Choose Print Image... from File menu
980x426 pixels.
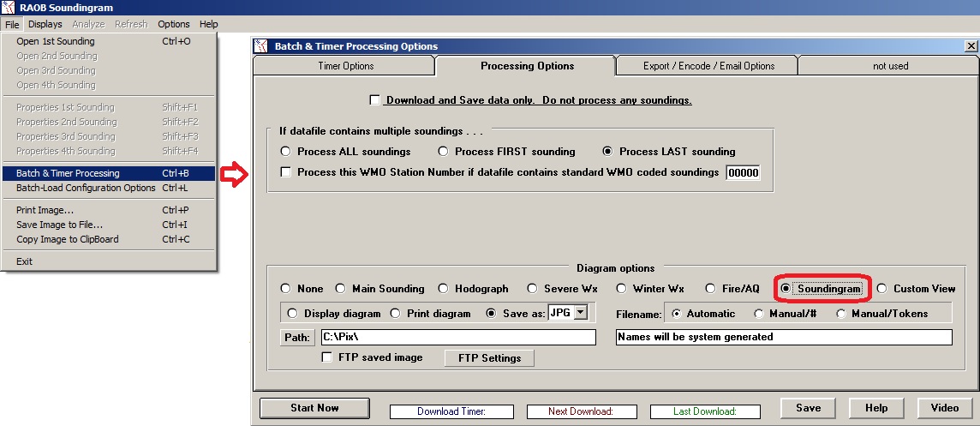coord(109,210)
